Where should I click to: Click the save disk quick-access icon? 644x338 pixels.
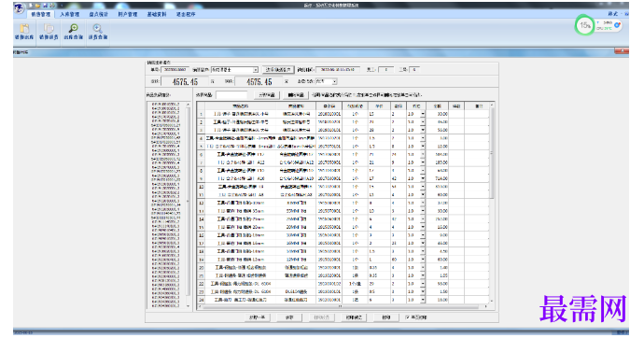tap(45, 6)
